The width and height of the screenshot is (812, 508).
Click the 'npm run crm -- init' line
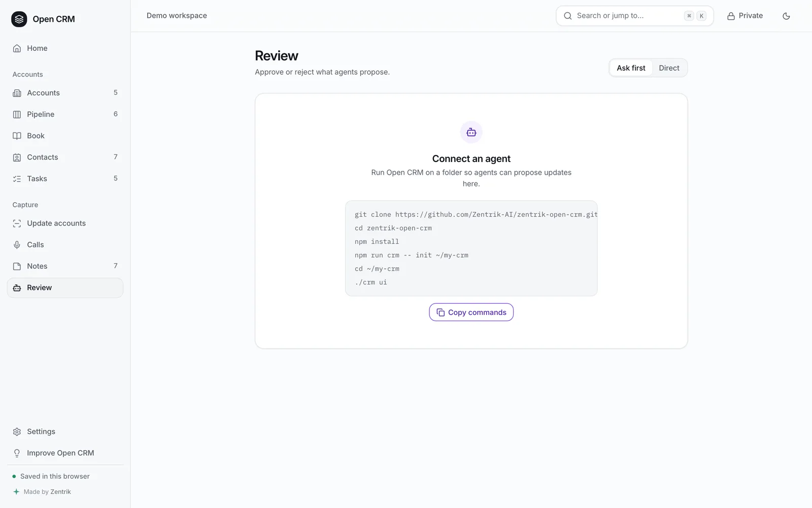[412, 255]
